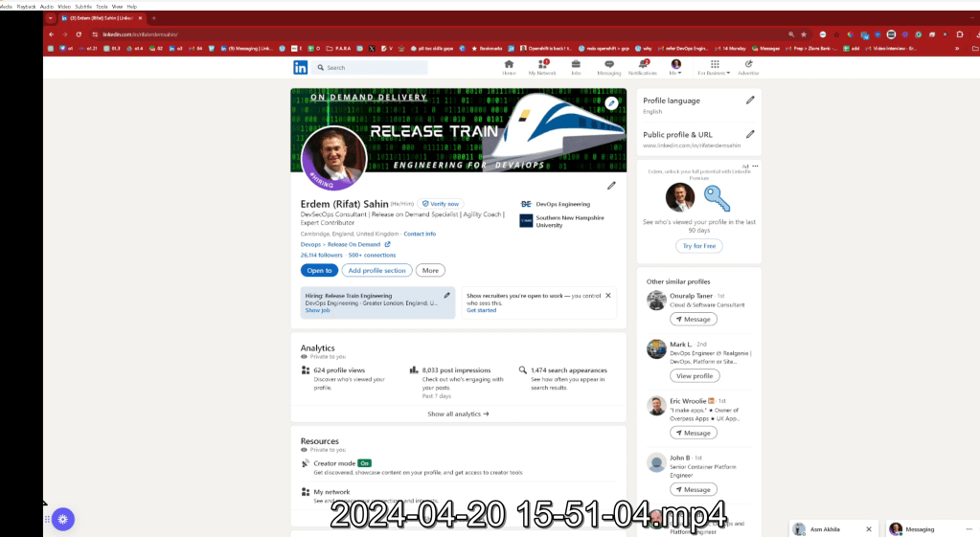Open a new browser tab
Viewport: 980px width, 537px height.
click(153, 18)
